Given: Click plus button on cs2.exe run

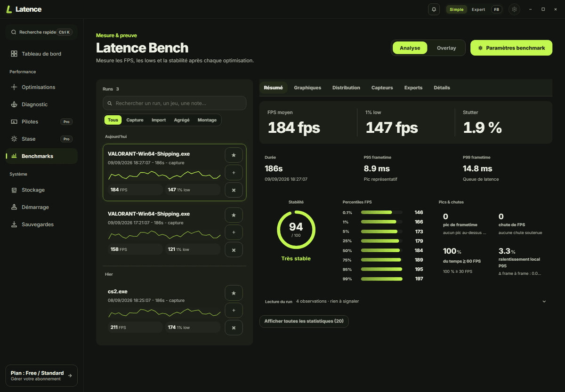Looking at the screenshot, I should [234, 310].
